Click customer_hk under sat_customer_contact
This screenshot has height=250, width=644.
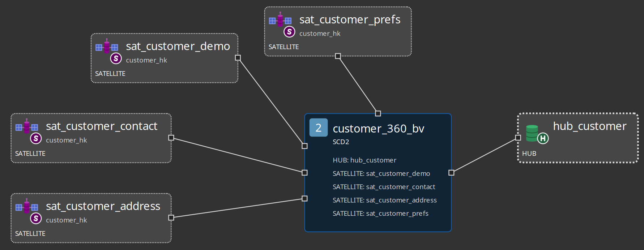point(67,140)
